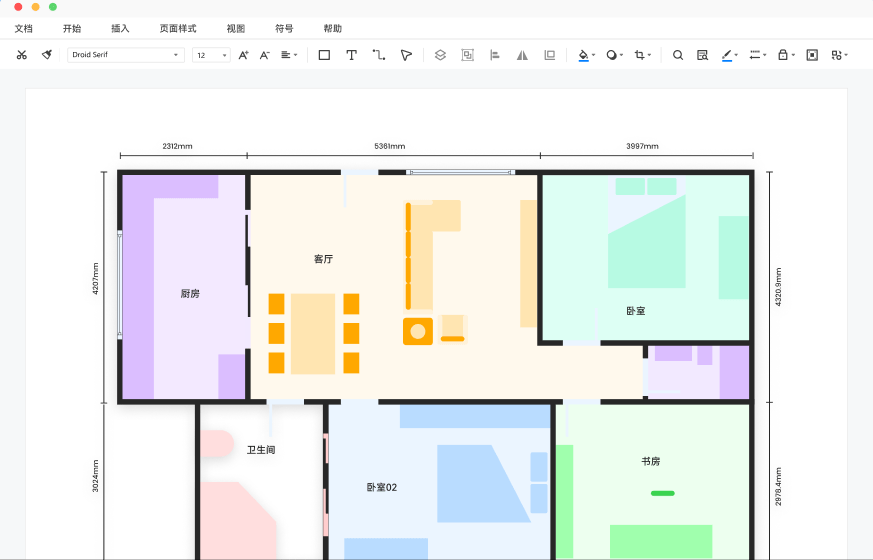The width and height of the screenshot is (873, 560).
Task: Activate the format painter brush icon
Action: point(47,55)
